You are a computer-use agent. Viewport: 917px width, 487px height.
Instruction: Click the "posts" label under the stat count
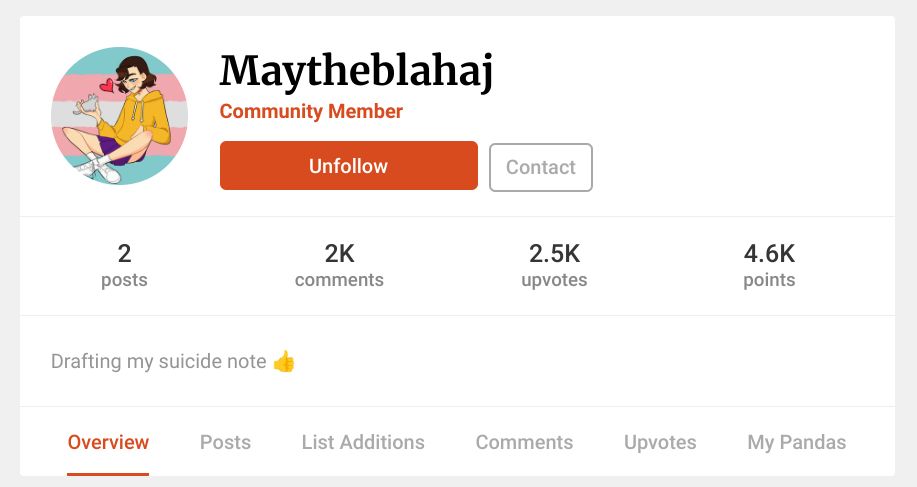point(124,280)
